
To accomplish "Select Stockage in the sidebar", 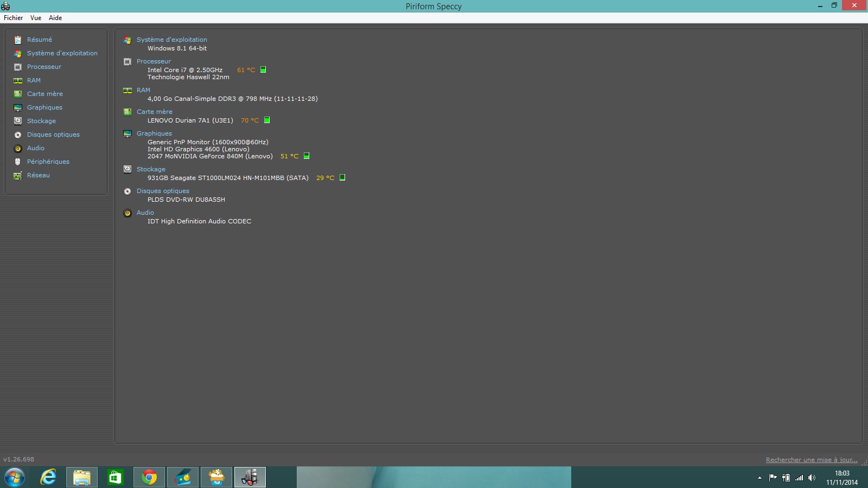I will pos(41,121).
